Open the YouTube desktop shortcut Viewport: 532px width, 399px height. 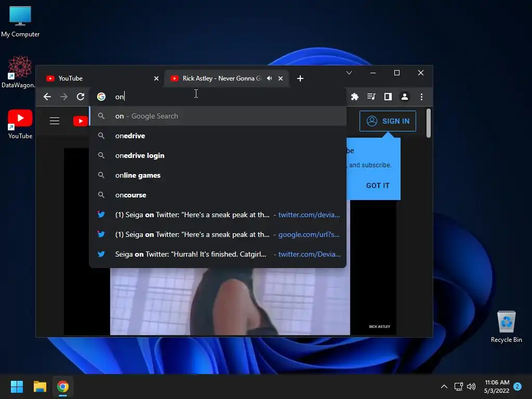pos(20,124)
